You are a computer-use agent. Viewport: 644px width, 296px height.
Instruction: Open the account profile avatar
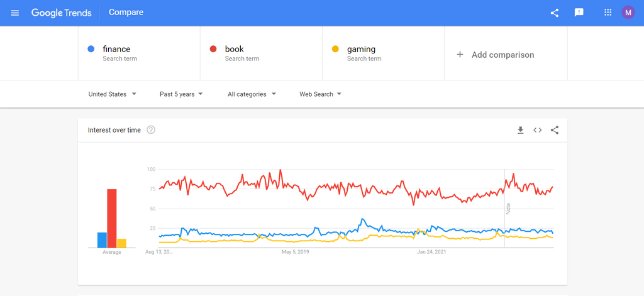(628, 13)
